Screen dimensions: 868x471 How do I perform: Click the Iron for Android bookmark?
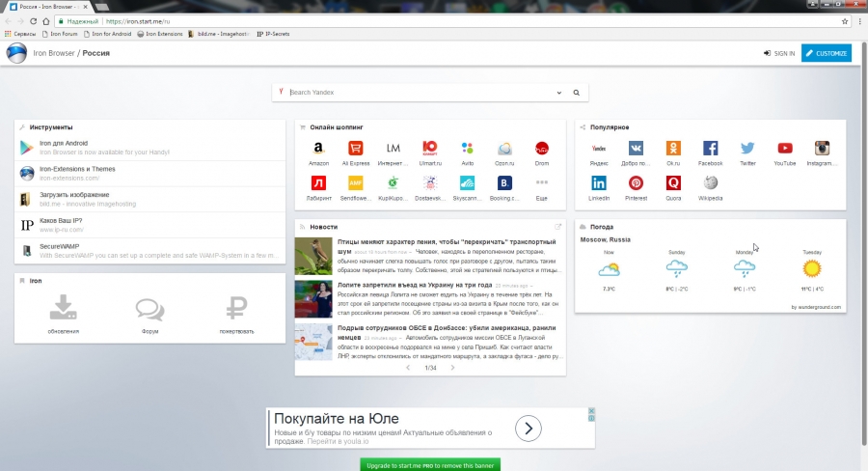107,34
